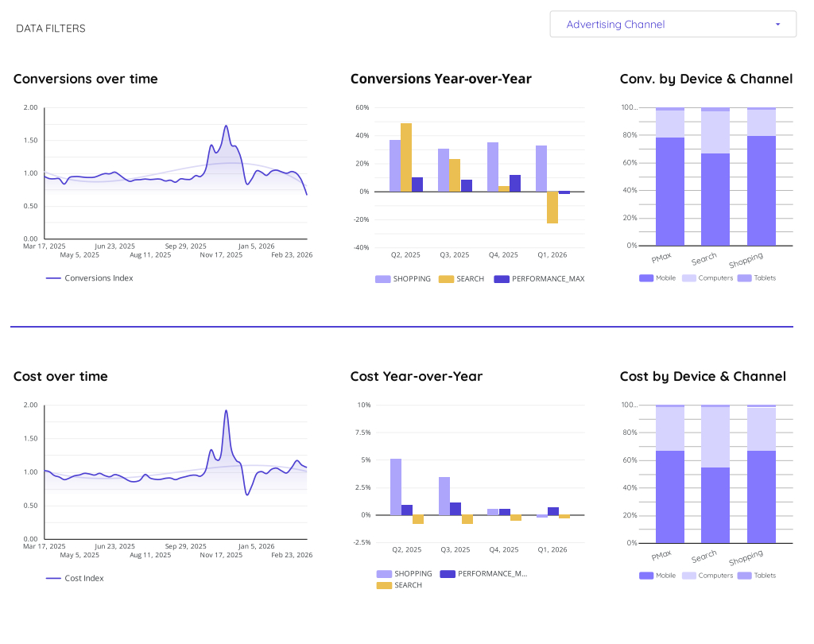Click Jan 5, 2026 label in Conversions over time
The height and width of the screenshot is (644, 814).
[257, 246]
